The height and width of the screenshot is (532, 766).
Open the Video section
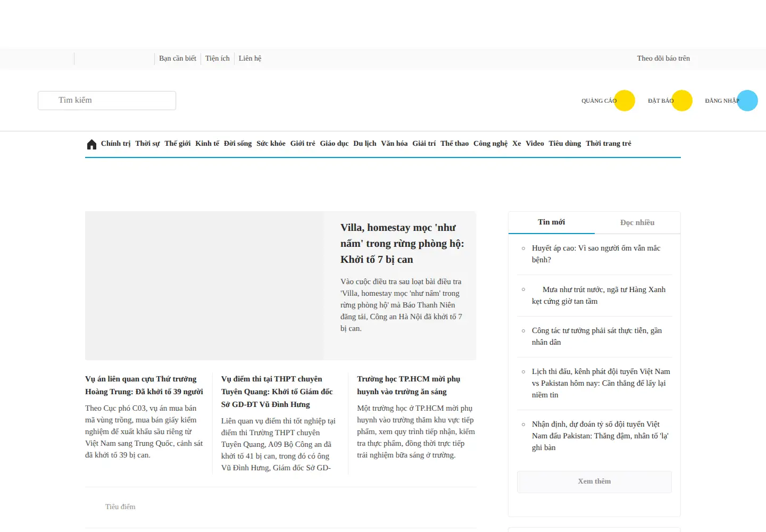click(x=535, y=144)
